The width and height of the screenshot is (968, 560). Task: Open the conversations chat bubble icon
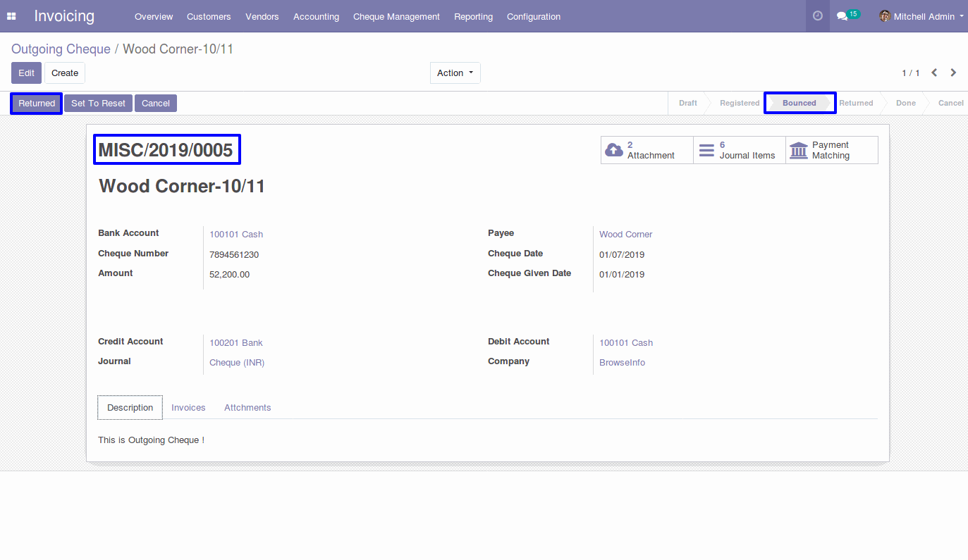tap(842, 16)
